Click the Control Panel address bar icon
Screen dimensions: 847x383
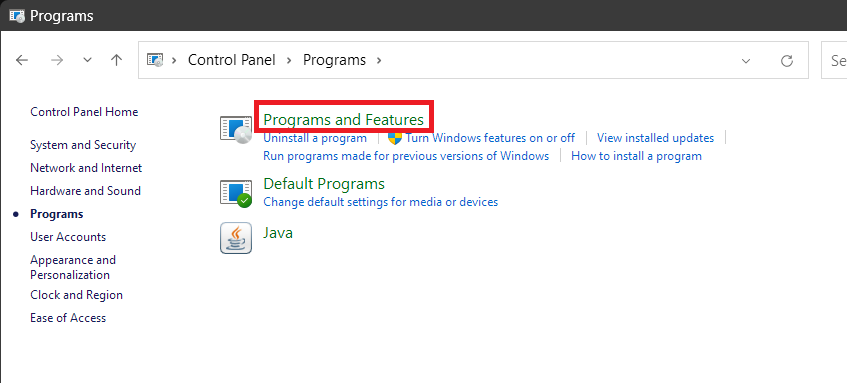click(156, 60)
